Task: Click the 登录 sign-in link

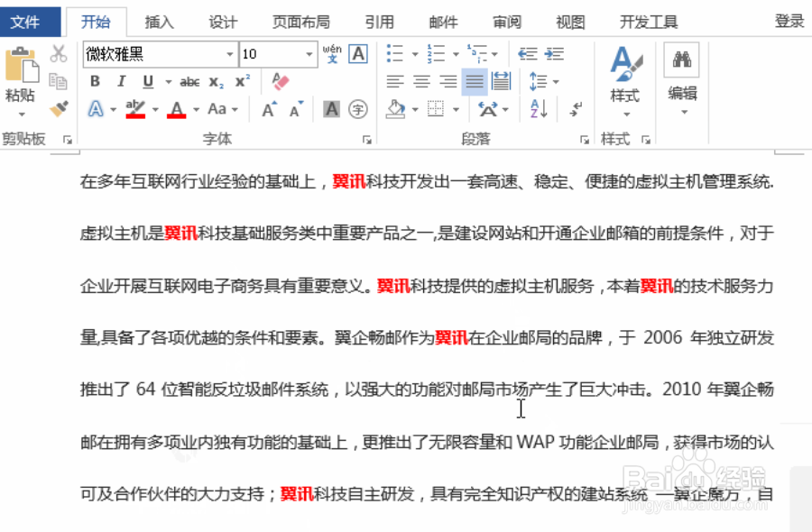Action: (789, 22)
